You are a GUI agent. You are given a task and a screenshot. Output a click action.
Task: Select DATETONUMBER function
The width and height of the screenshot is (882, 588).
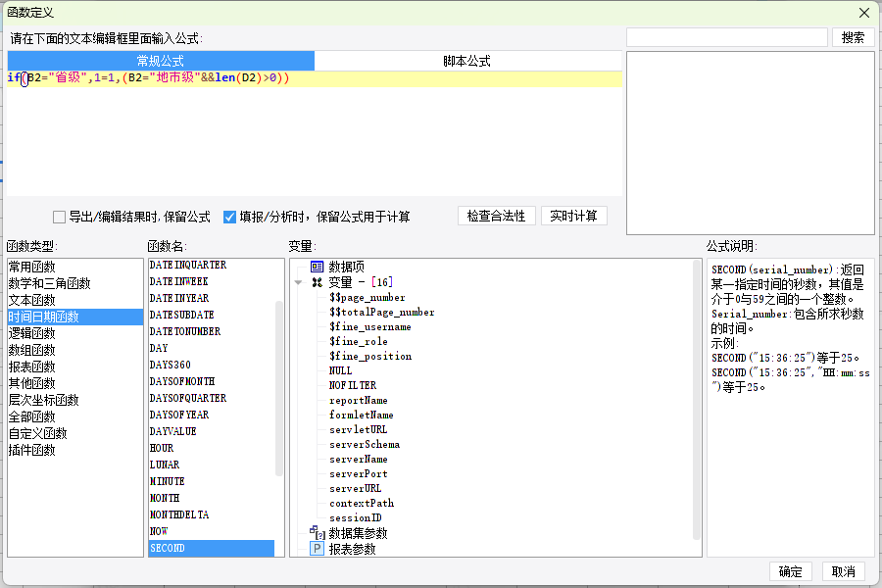coord(212,331)
